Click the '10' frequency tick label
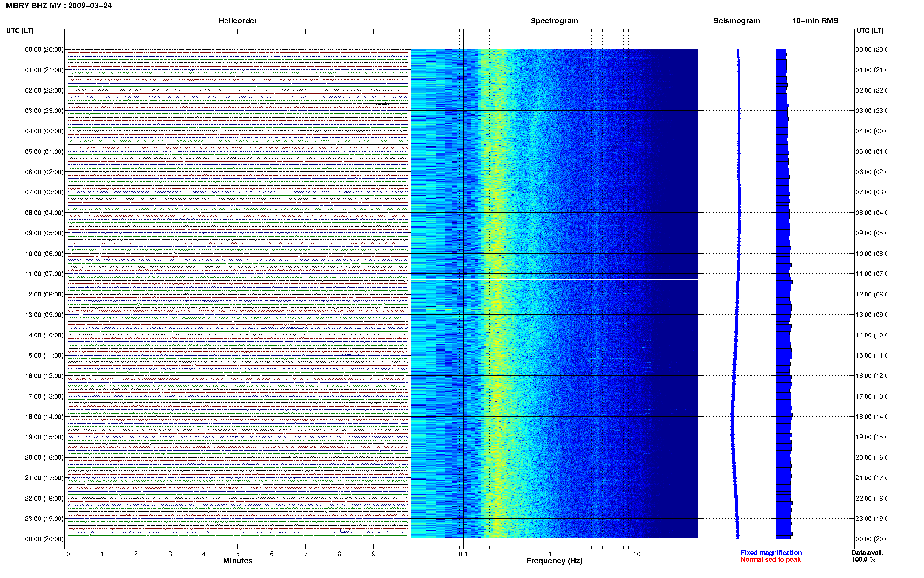The height and width of the screenshot is (578, 924). click(637, 554)
